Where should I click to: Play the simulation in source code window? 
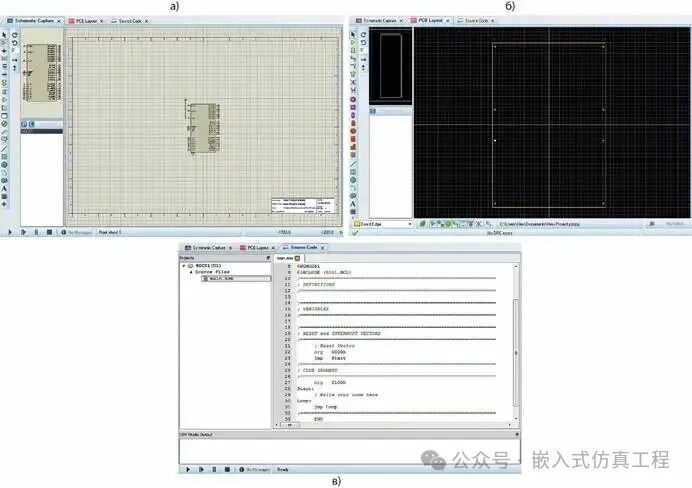coord(188,469)
